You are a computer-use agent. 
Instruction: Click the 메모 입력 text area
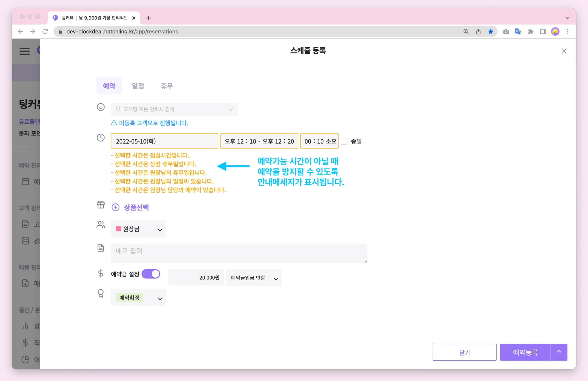coord(239,253)
